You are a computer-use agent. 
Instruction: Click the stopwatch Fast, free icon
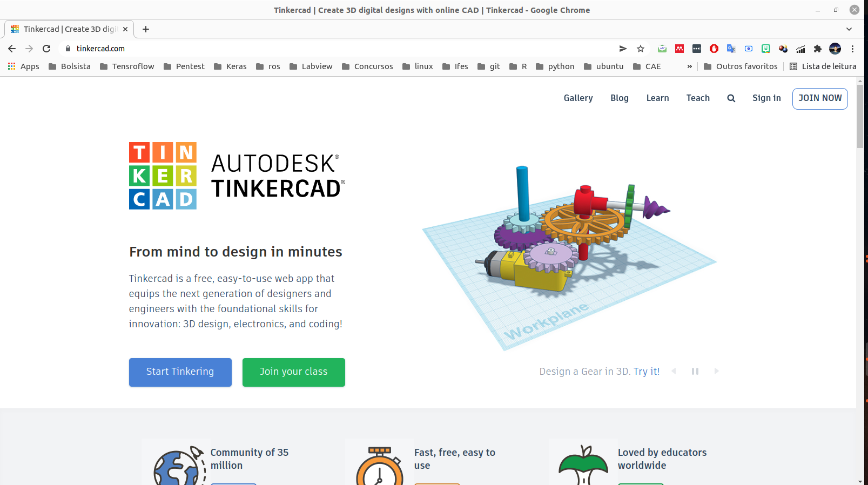click(380, 466)
